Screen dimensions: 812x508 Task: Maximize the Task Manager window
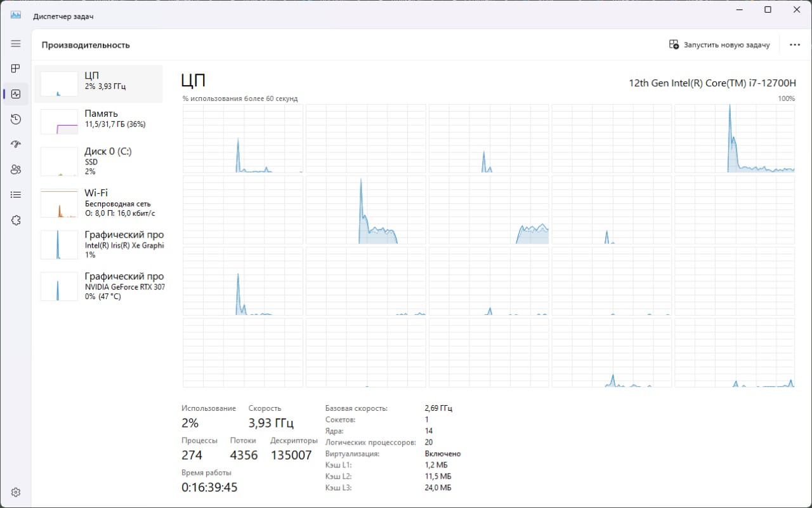click(x=768, y=10)
